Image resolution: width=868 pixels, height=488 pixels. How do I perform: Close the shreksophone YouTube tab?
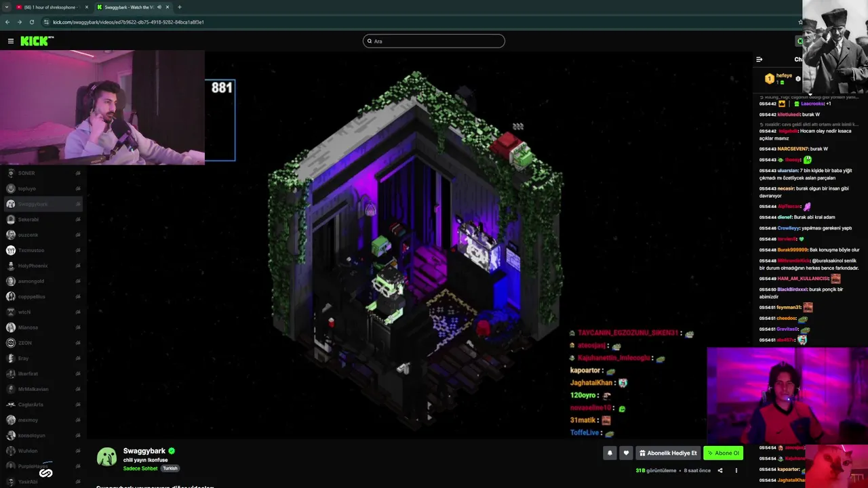click(x=87, y=7)
